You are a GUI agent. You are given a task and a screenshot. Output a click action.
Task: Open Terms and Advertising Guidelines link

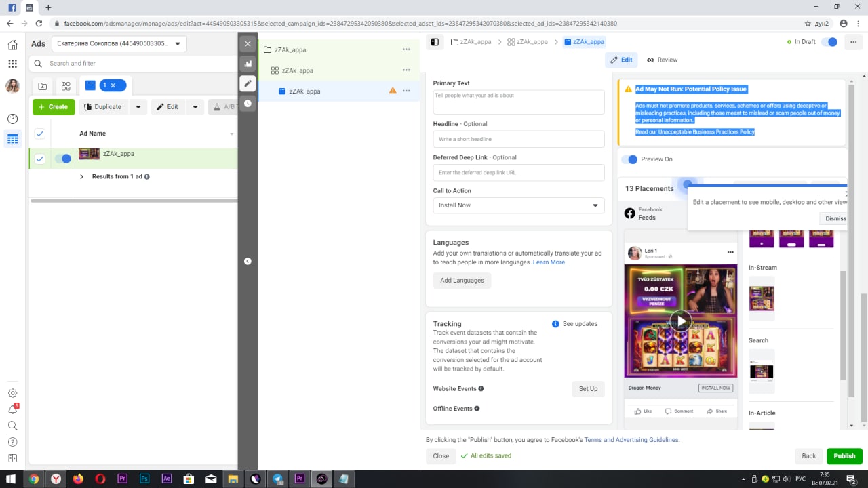631,440
